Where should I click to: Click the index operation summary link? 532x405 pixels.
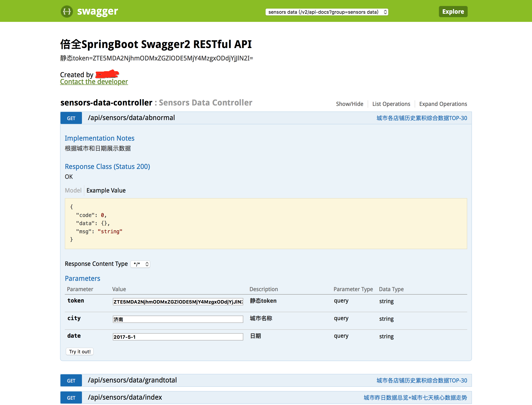click(x=415, y=398)
